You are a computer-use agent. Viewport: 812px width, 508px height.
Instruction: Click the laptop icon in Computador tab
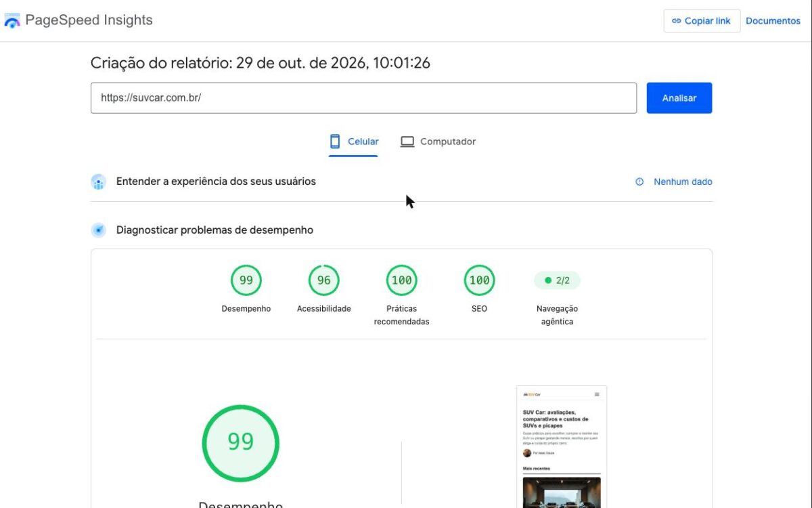(x=407, y=142)
